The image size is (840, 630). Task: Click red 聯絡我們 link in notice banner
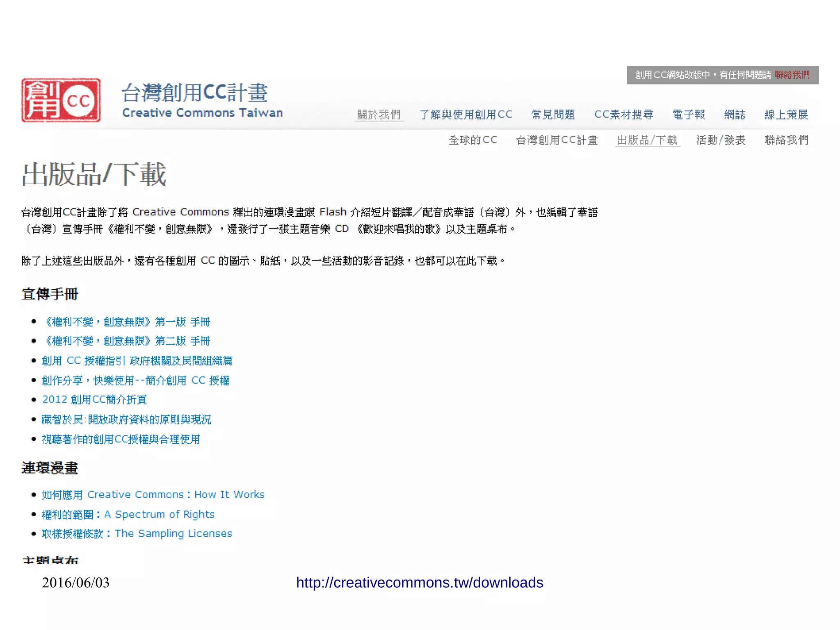pos(792,75)
